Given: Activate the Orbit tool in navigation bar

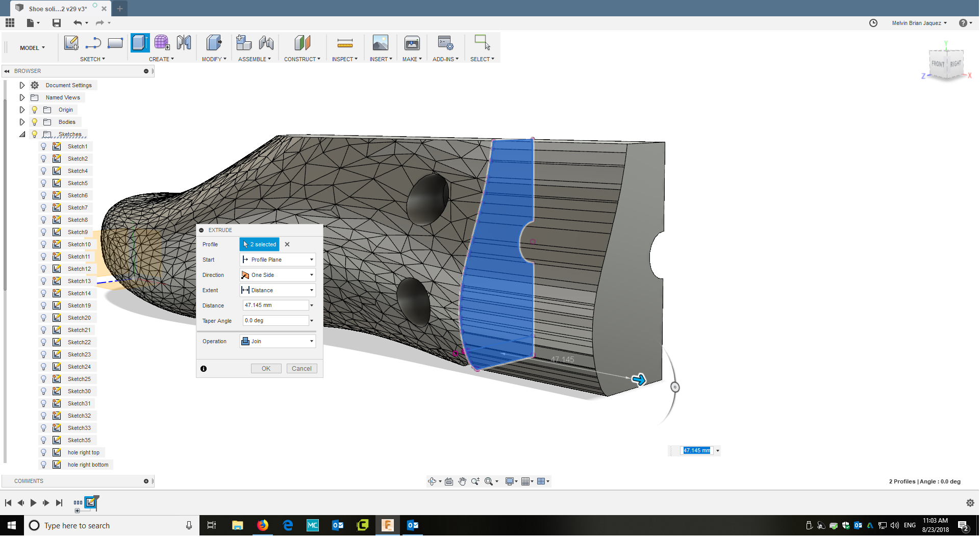Looking at the screenshot, I should point(433,481).
